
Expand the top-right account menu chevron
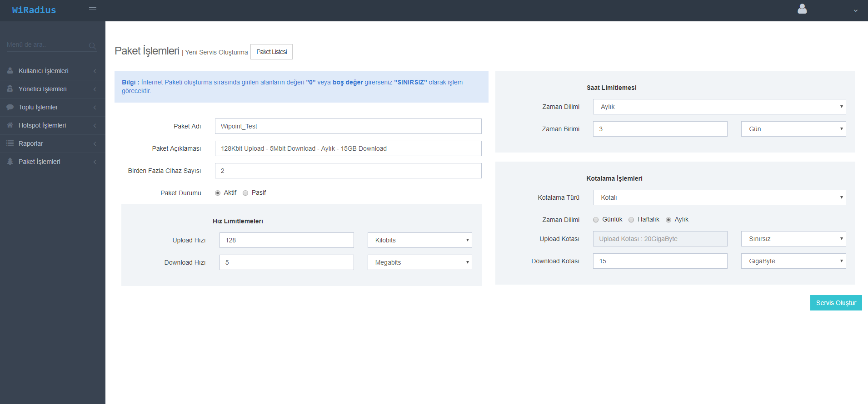[856, 10]
